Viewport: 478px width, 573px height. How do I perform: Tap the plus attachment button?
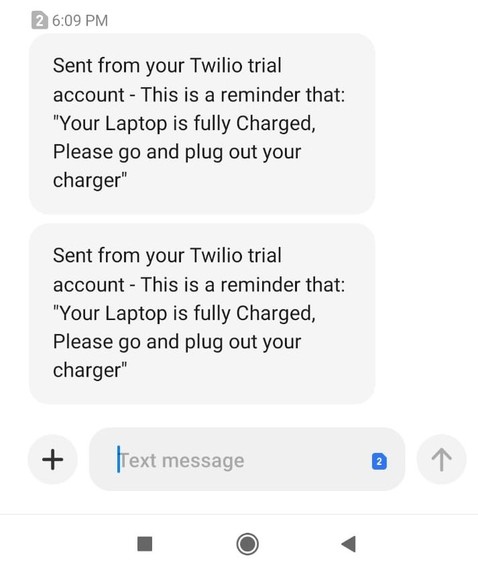tap(53, 459)
